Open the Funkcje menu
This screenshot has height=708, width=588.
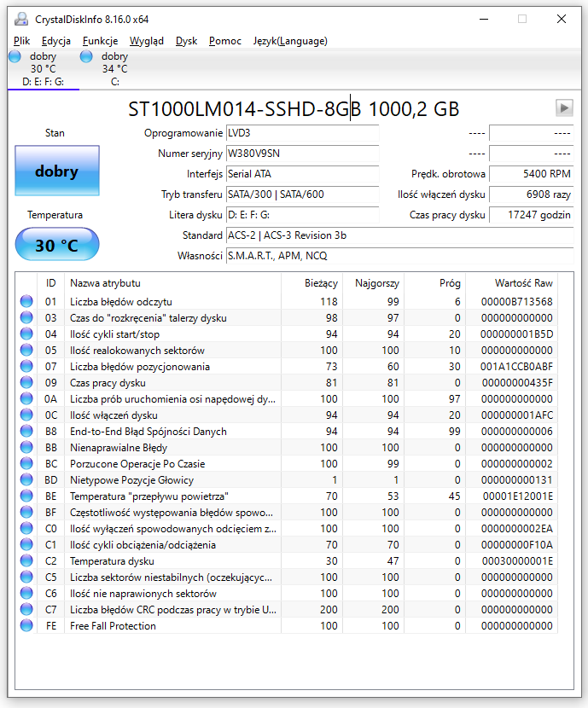pos(100,41)
